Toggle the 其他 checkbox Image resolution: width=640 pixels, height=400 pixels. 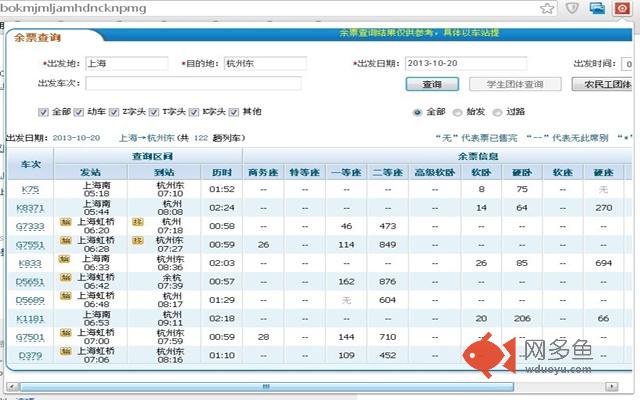[x=233, y=112]
